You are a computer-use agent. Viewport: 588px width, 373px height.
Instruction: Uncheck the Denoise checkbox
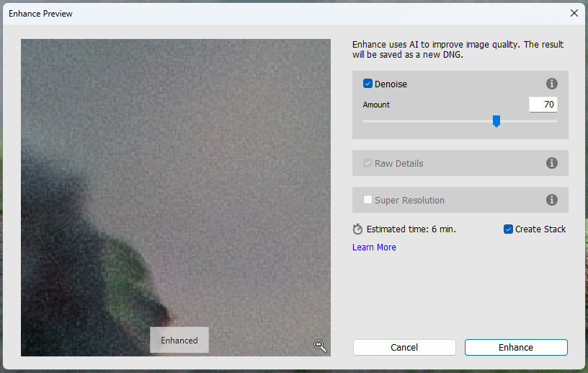[367, 84]
